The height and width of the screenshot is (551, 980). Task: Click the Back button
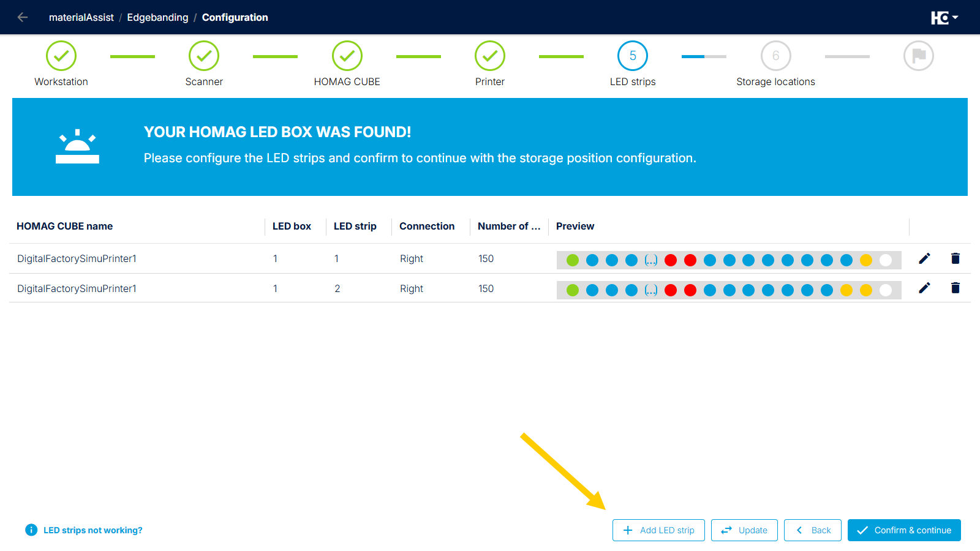813,530
